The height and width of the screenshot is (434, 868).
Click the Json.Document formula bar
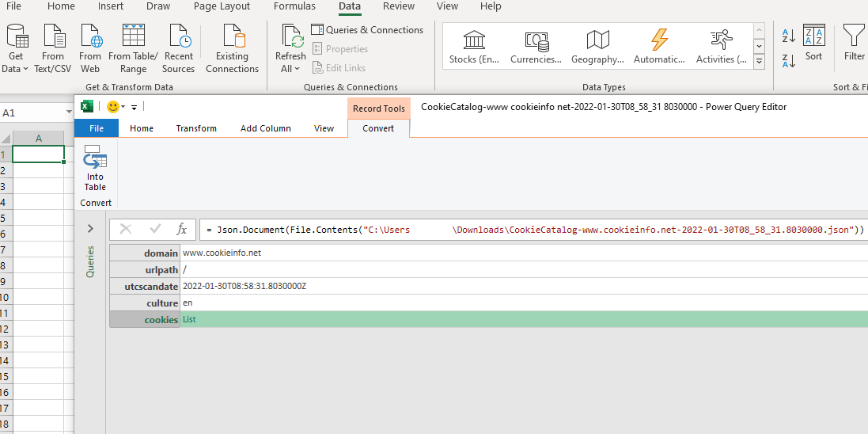click(x=533, y=229)
